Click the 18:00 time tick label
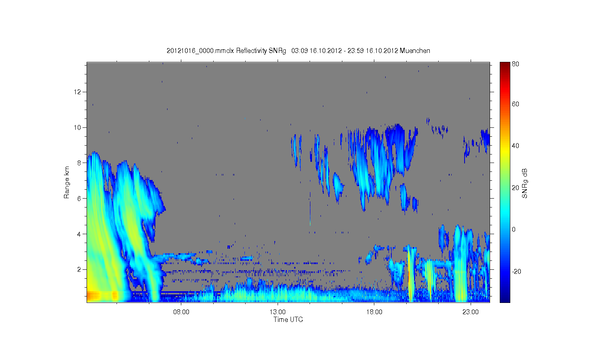 pos(374,312)
